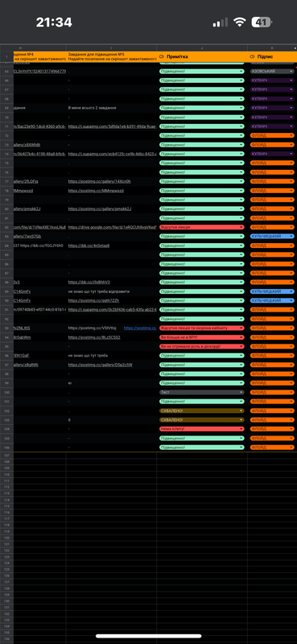Tap the dropdown-type icon beside Підпис header
Viewport: 297px width, 644px height.
pos(252,56)
